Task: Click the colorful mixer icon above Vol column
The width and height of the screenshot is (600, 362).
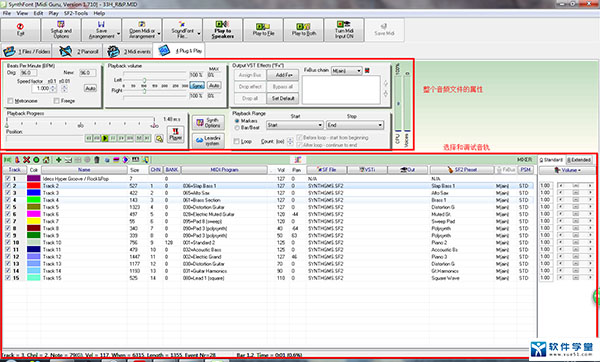Action: tap(297, 160)
